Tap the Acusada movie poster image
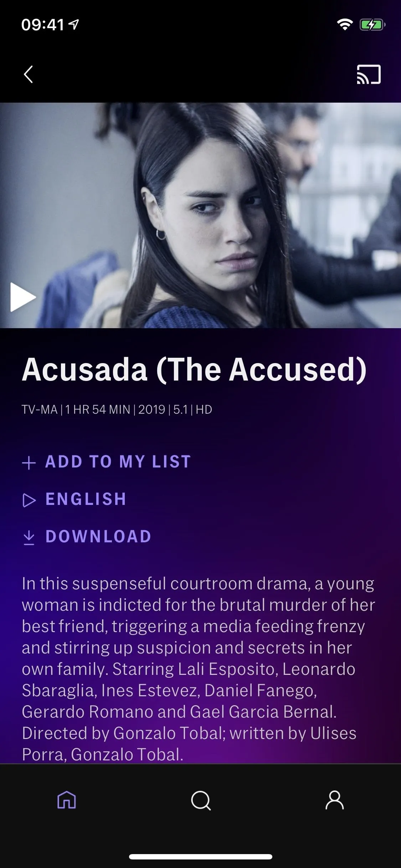The width and height of the screenshot is (401, 868). click(x=200, y=215)
